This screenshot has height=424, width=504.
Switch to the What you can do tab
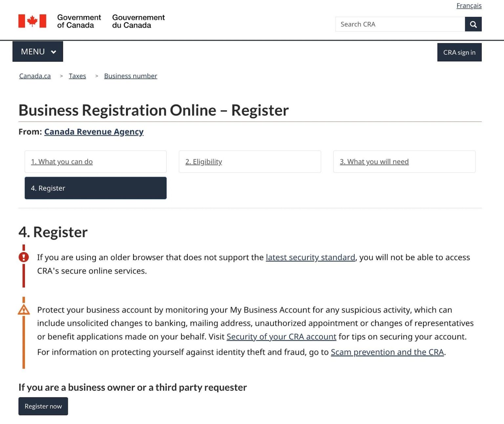(x=62, y=161)
